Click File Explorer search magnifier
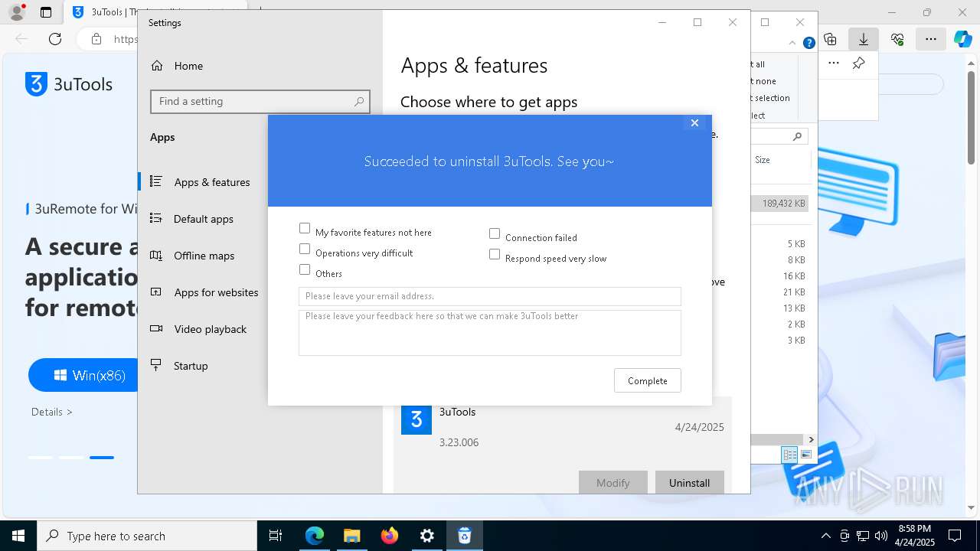The image size is (980, 551). [797, 136]
